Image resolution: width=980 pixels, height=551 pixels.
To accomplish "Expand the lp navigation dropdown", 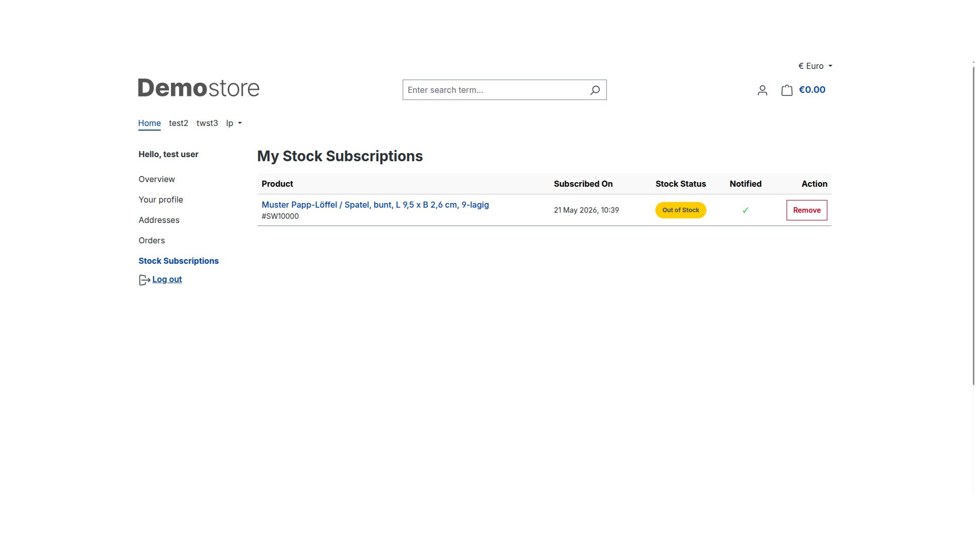I will pyautogui.click(x=234, y=123).
